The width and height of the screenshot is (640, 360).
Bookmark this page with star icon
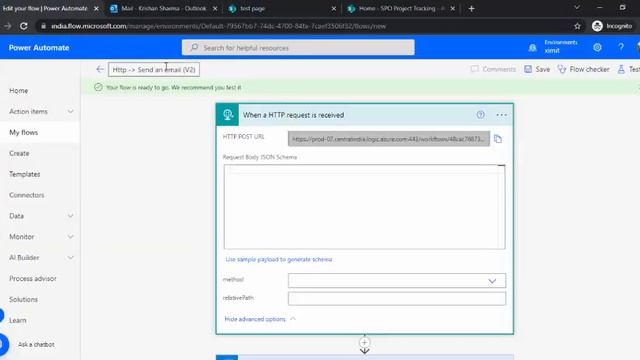point(577,26)
